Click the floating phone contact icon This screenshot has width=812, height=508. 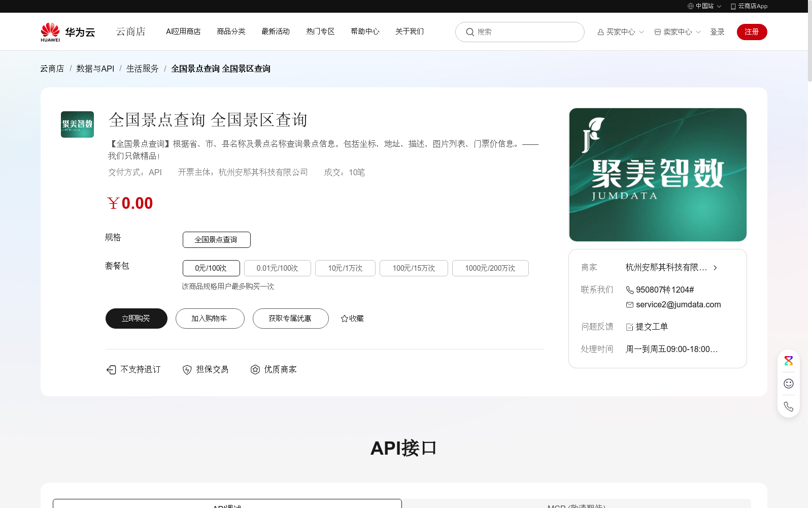tap(789, 406)
